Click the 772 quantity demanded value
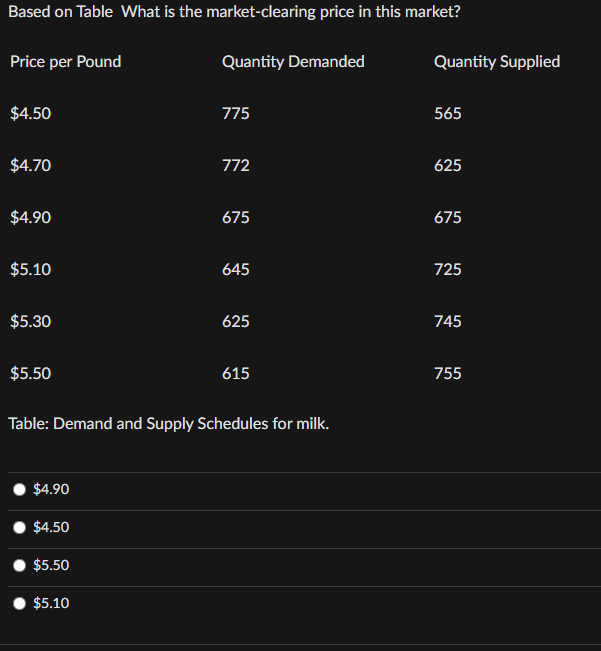The width and height of the screenshot is (601, 651). click(x=236, y=166)
